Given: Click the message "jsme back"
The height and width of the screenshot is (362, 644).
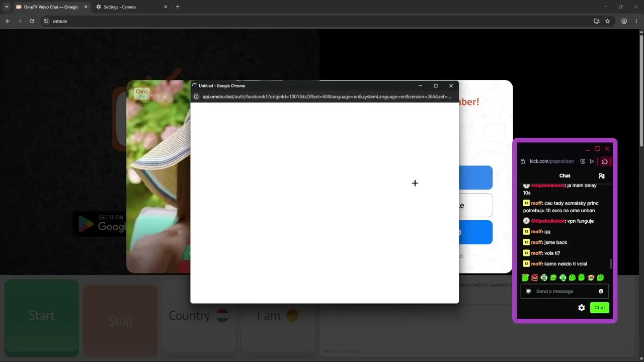Looking at the screenshot, I should coord(555,242).
